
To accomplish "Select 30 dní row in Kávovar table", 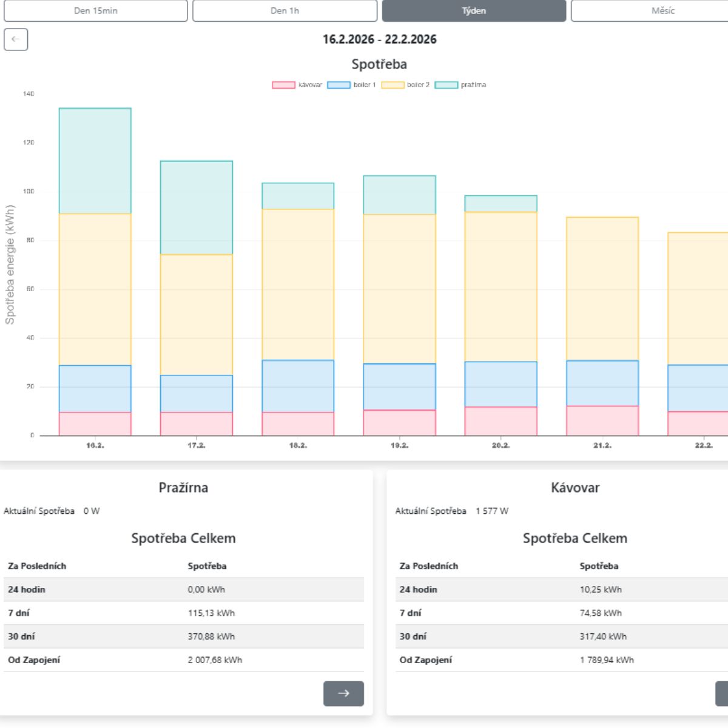I will 561,636.
